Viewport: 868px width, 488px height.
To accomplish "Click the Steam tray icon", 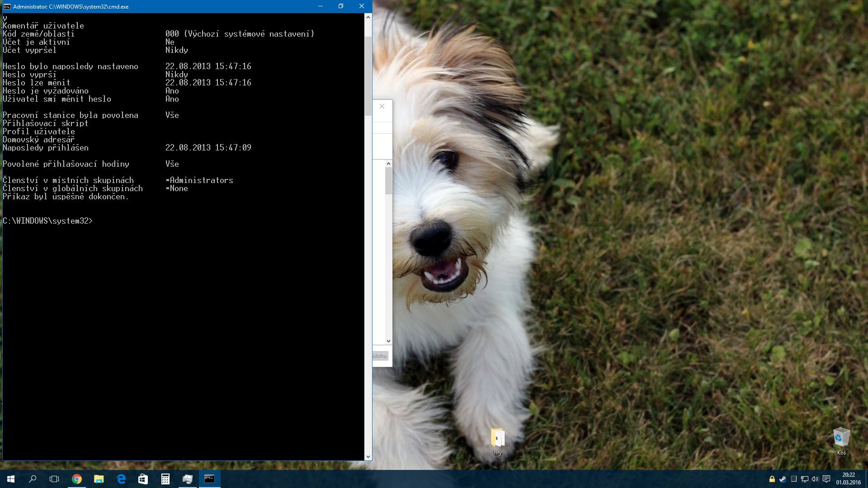I will (783, 479).
